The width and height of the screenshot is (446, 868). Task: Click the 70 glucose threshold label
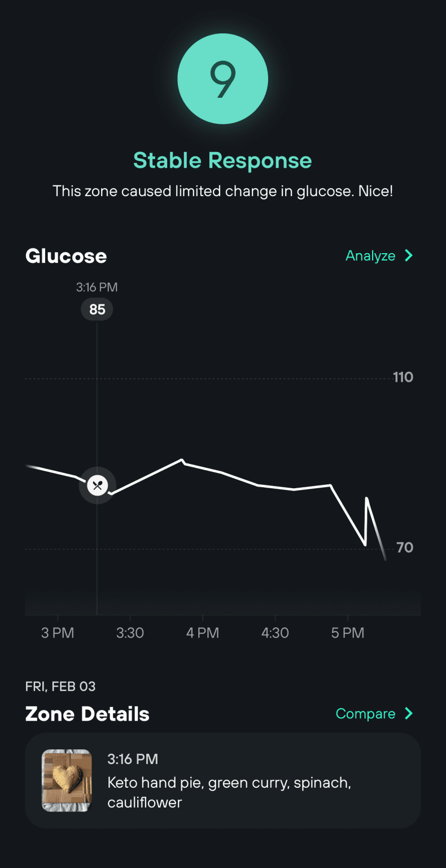(x=404, y=548)
